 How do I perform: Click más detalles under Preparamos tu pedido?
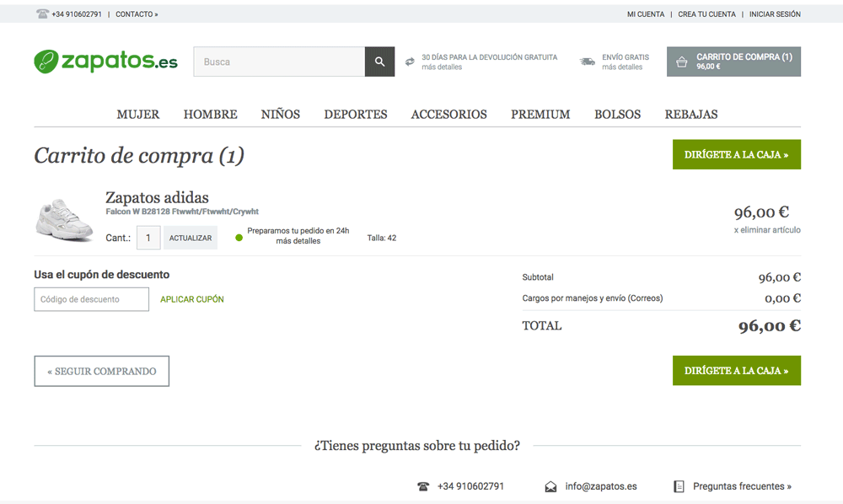coord(298,241)
